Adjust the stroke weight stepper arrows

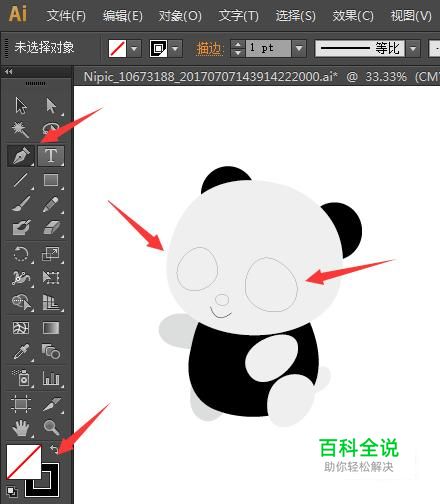(x=238, y=48)
